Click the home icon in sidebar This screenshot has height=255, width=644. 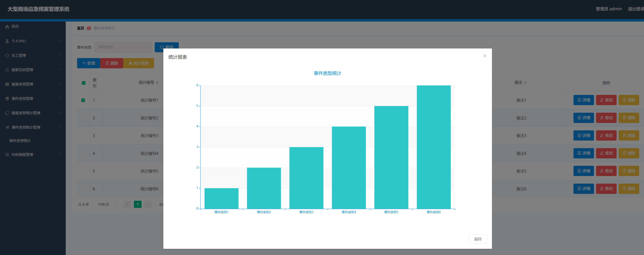(7, 27)
